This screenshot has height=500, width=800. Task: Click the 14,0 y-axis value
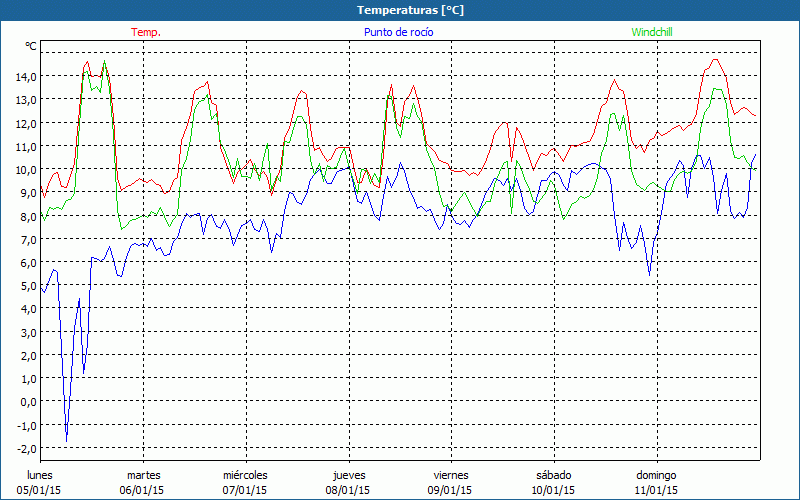(26, 76)
